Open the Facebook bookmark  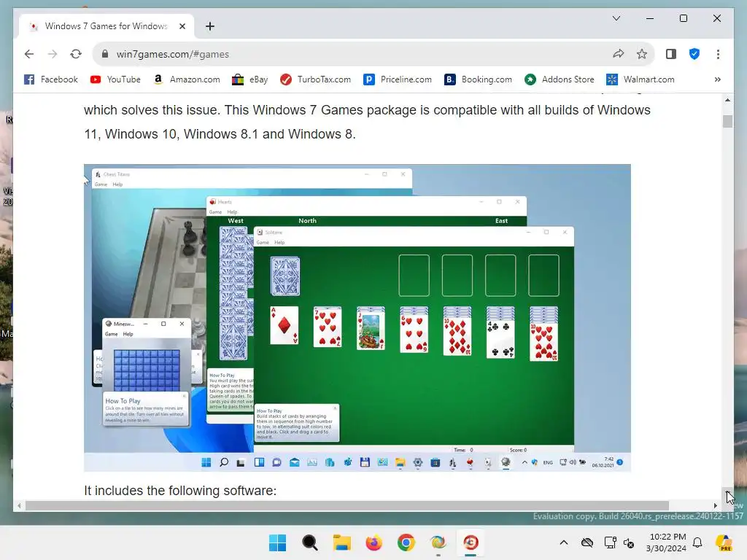pyautogui.click(x=51, y=79)
